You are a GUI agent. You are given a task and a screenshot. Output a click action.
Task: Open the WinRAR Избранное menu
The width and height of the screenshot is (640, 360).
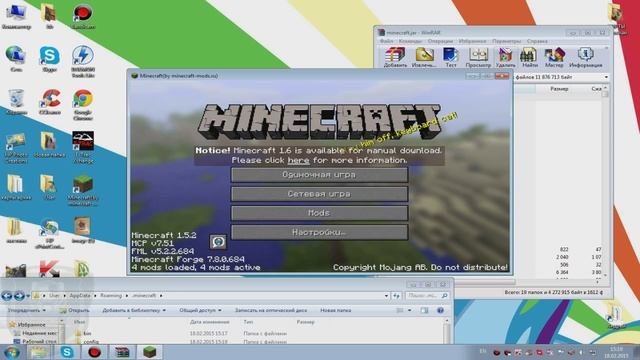[472, 41]
